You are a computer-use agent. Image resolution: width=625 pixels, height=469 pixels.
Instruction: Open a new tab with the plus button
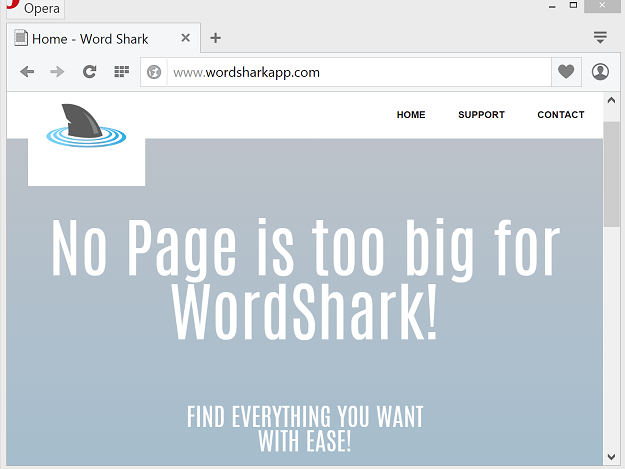[215, 39]
